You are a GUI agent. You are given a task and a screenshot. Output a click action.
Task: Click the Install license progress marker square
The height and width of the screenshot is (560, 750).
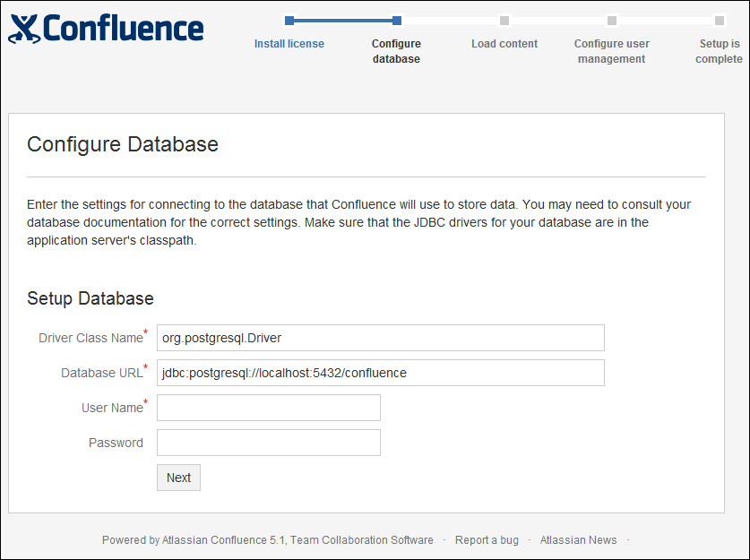pos(289,20)
